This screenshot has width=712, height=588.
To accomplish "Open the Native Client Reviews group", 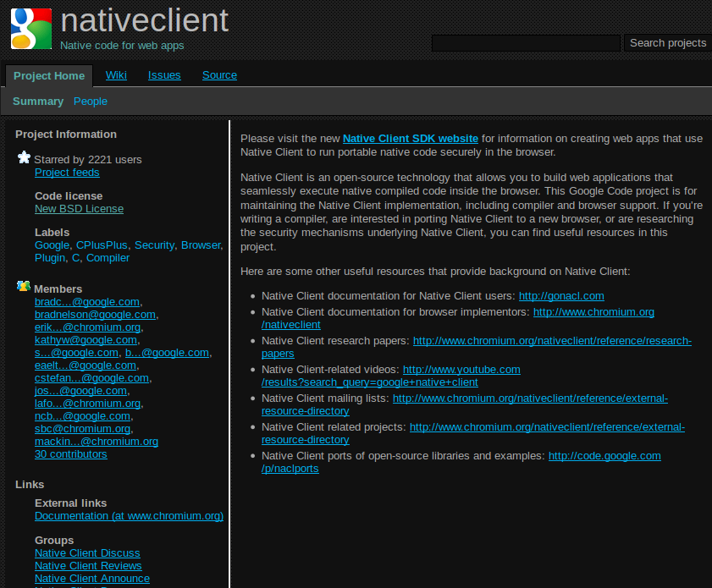I will pos(89,566).
